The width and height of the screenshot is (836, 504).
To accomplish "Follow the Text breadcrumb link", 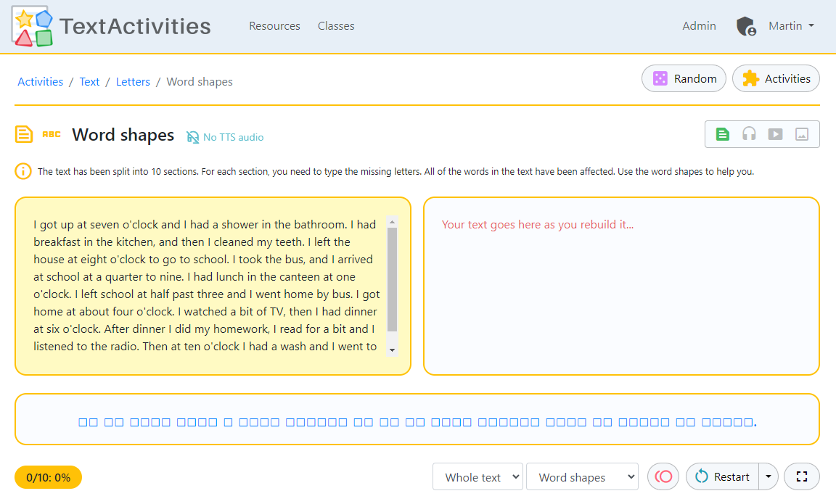I will point(89,81).
